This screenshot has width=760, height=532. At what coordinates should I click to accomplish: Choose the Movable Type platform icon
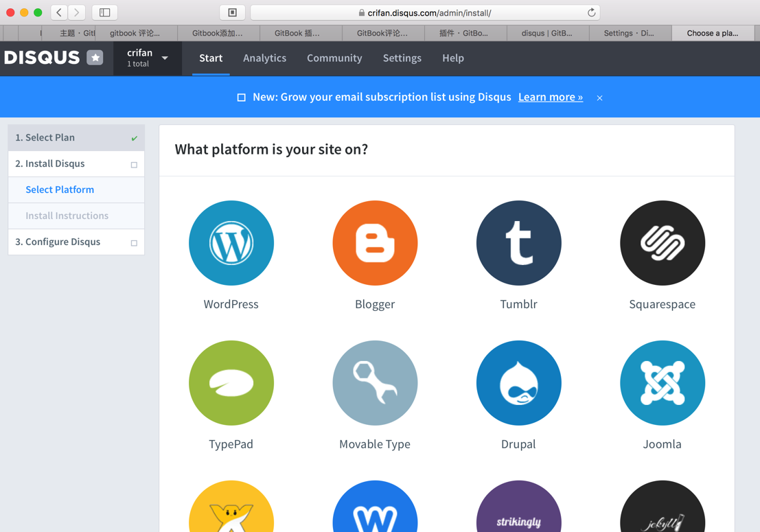click(375, 383)
